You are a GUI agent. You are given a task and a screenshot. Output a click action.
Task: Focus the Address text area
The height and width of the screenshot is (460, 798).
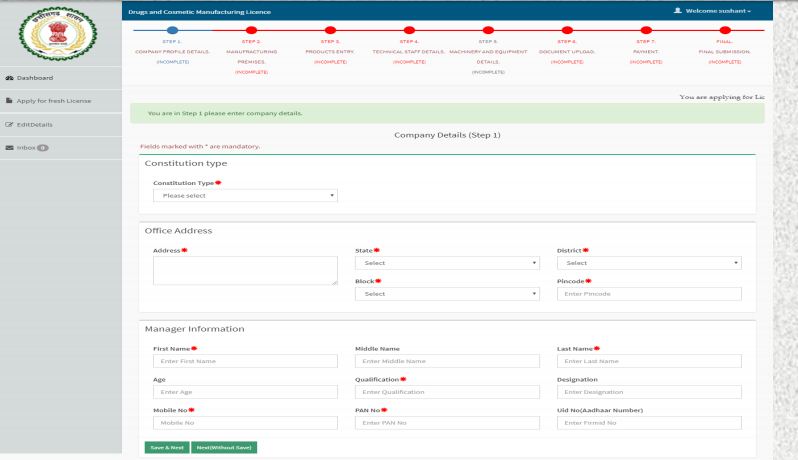(245, 270)
